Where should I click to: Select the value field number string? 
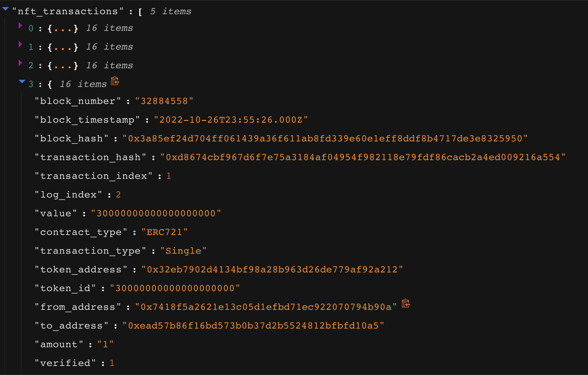tap(156, 213)
